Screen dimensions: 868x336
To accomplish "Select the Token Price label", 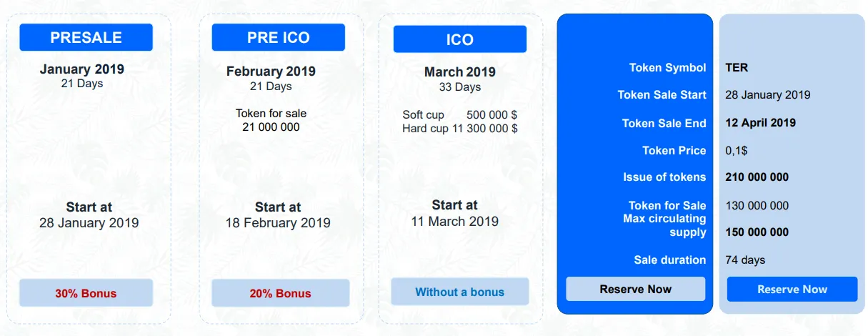I will tap(674, 151).
